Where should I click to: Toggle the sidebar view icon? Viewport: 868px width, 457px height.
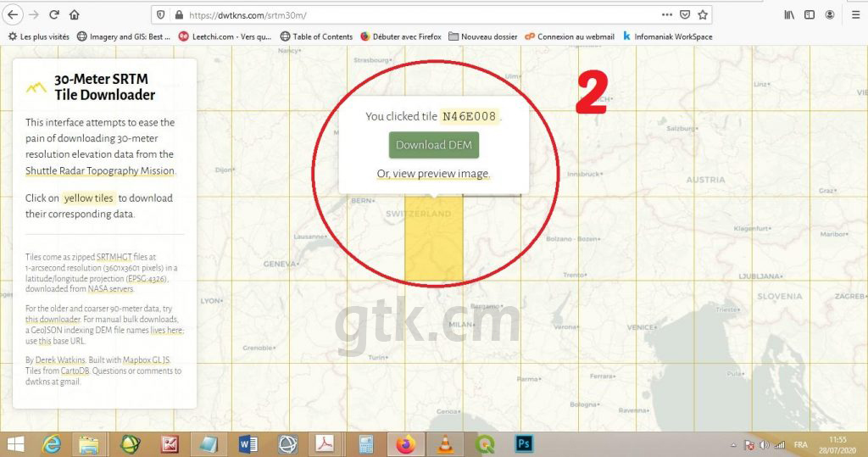(x=810, y=15)
